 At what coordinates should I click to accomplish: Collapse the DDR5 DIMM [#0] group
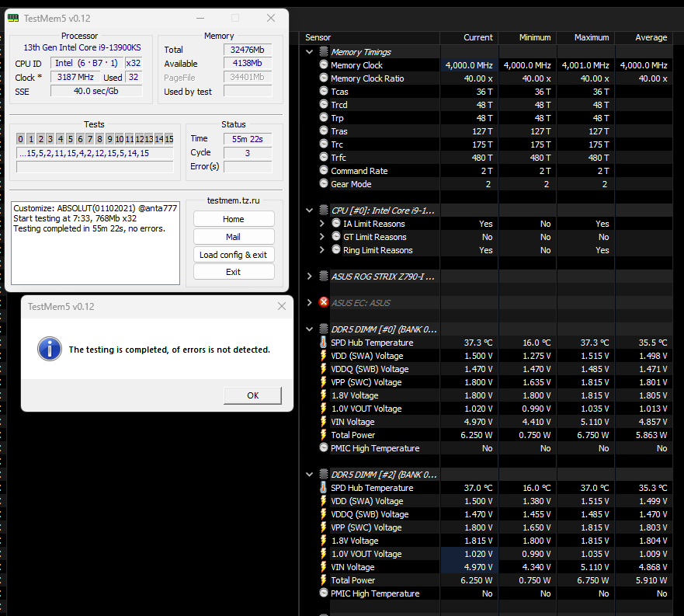click(309, 329)
